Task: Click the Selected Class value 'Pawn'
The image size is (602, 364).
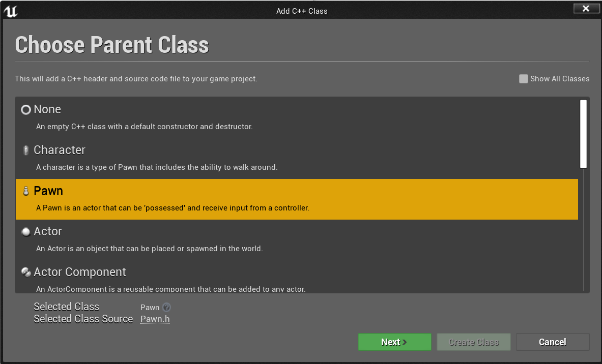Action: pos(150,307)
